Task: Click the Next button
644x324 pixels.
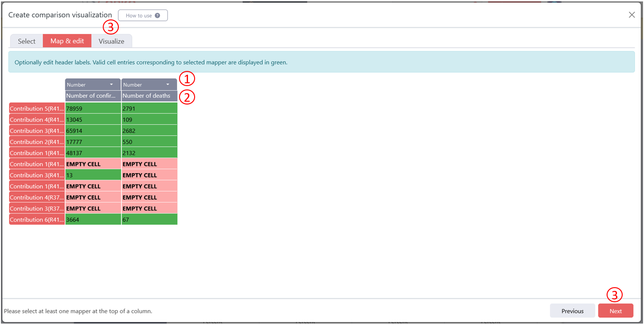Action: pos(616,311)
